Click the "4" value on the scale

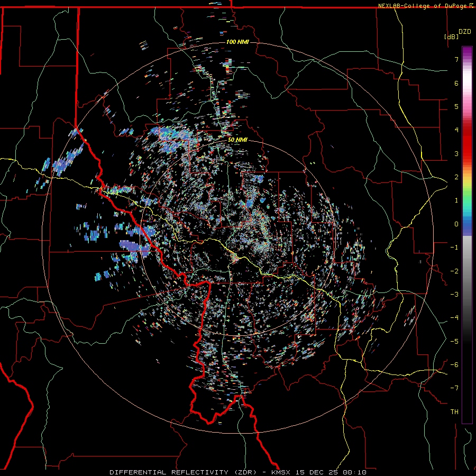pyautogui.click(x=456, y=130)
